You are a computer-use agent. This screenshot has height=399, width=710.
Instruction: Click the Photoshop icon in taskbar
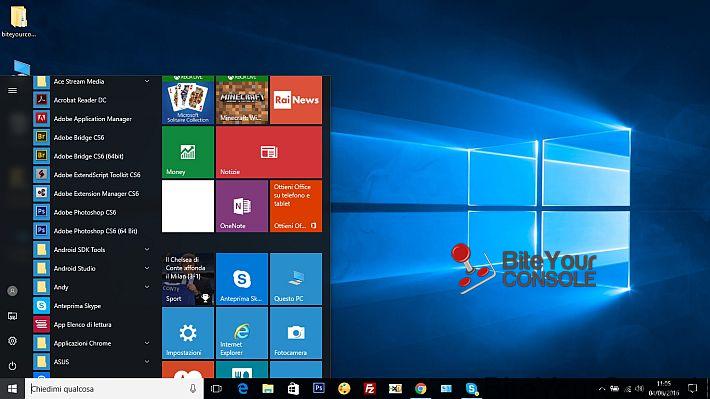pos(319,389)
